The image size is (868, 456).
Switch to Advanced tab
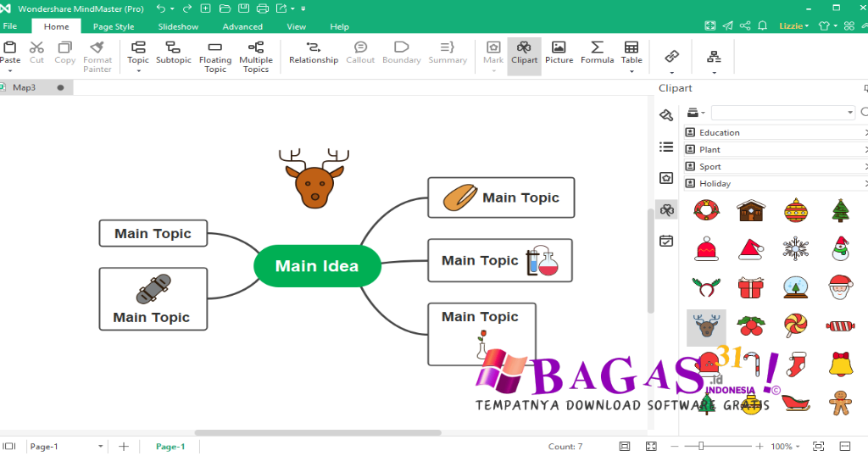click(242, 26)
